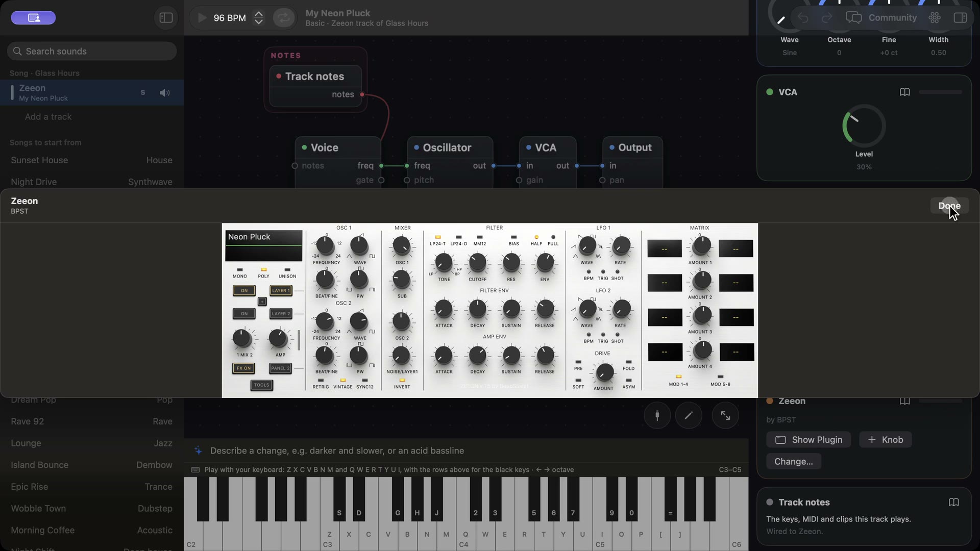
Task: Toggle the right sidebar panel icon
Action: [x=960, y=18]
